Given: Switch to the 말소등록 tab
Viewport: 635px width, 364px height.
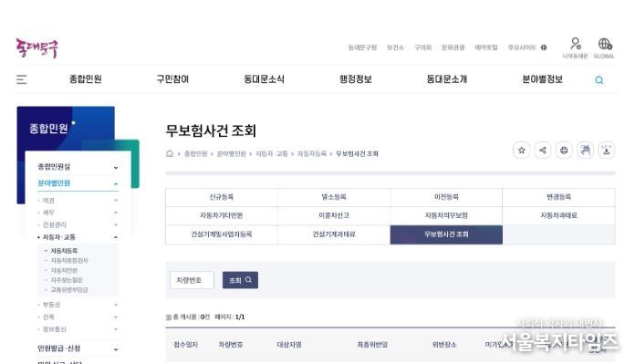Looking at the screenshot, I should pyautogui.click(x=334, y=197).
